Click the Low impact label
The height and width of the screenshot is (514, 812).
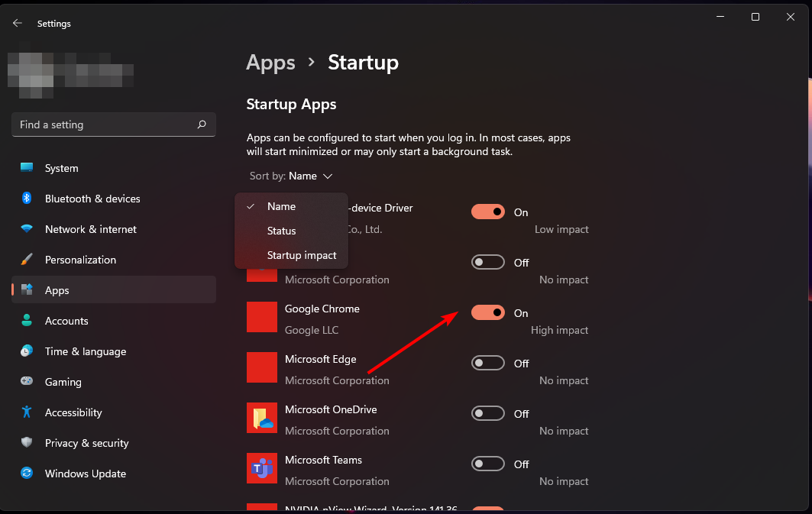pyautogui.click(x=561, y=229)
